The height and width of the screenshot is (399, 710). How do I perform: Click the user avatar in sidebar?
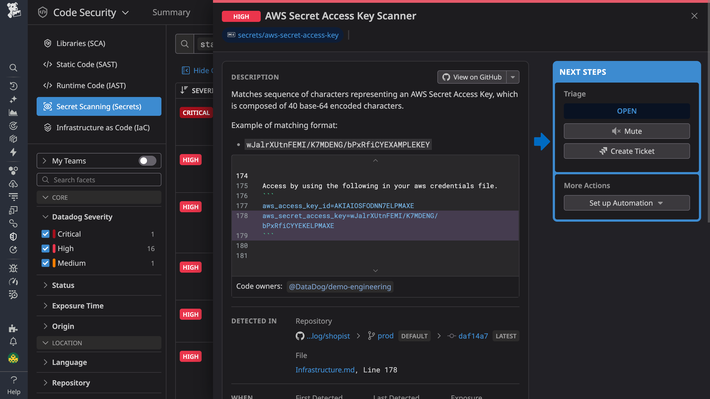pos(13,358)
